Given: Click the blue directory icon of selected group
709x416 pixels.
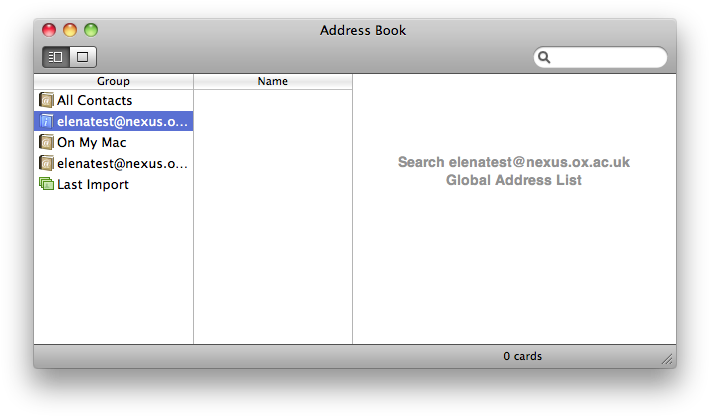Looking at the screenshot, I should point(46,121).
